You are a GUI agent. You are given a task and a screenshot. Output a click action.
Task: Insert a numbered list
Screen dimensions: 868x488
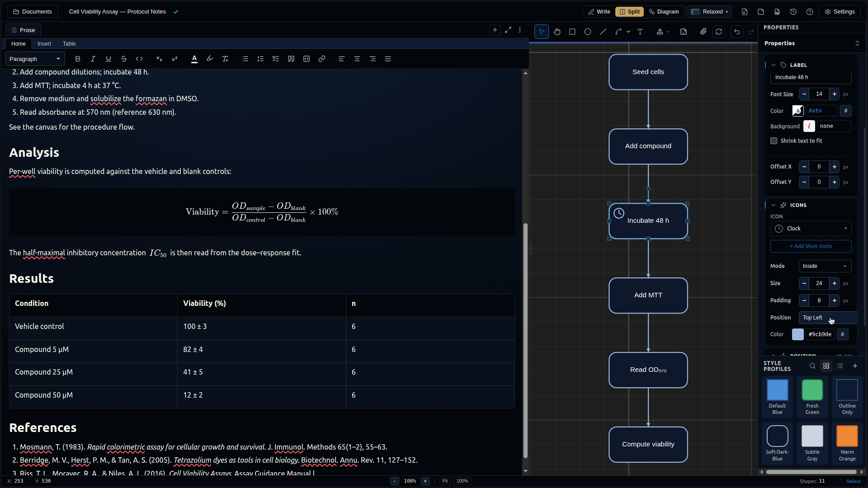[260, 59]
